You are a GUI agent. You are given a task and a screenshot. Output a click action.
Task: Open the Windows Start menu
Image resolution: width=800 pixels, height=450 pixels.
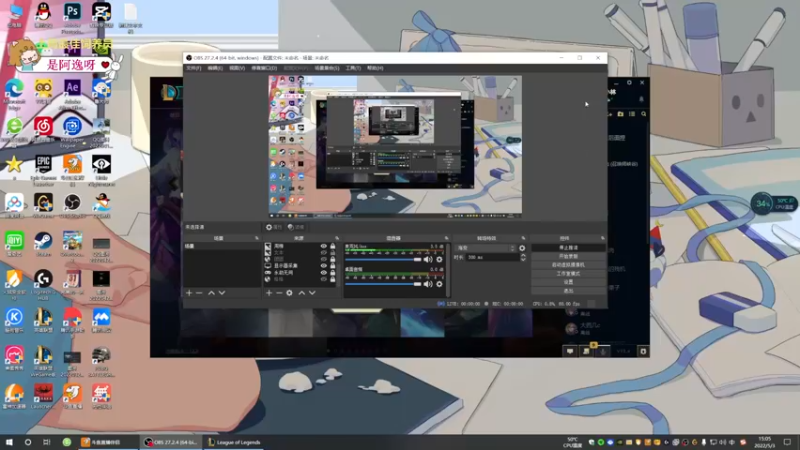pyautogui.click(x=9, y=442)
